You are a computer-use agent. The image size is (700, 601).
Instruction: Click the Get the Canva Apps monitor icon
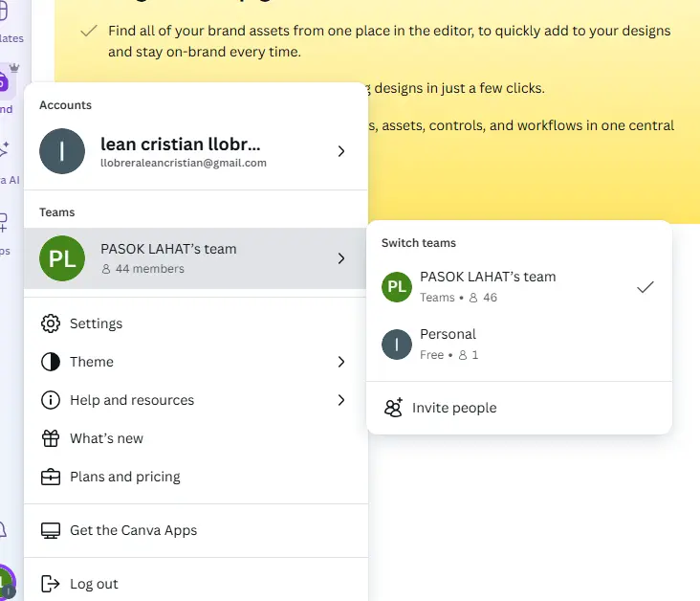[51, 530]
